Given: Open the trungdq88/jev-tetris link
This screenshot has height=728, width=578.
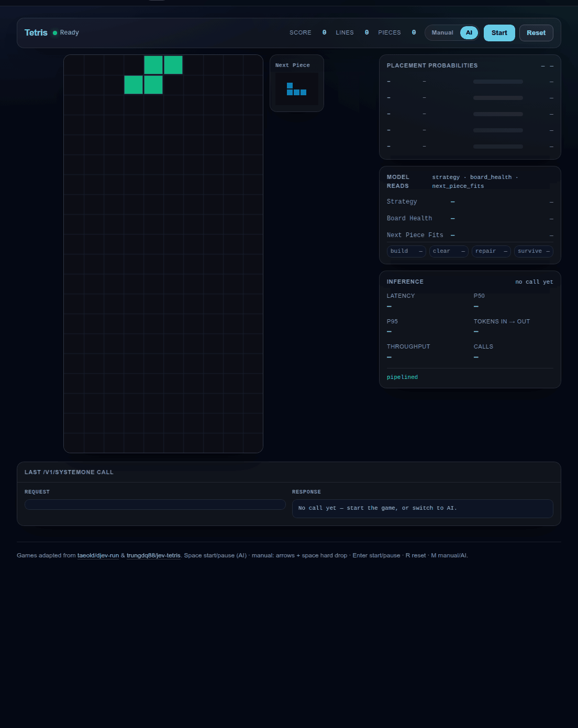Looking at the screenshot, I should click(153, 555).
